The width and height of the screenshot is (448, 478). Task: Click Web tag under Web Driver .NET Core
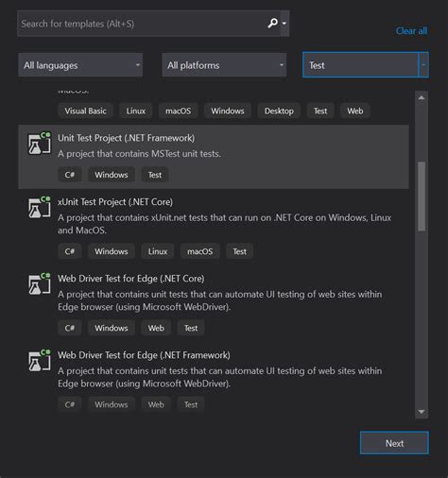(156, 328)
